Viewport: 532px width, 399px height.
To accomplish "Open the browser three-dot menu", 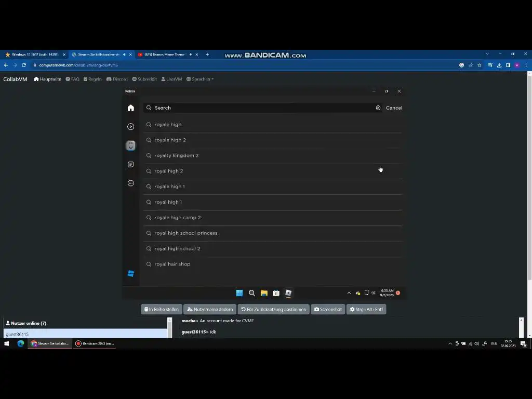I will click(526, 65).
